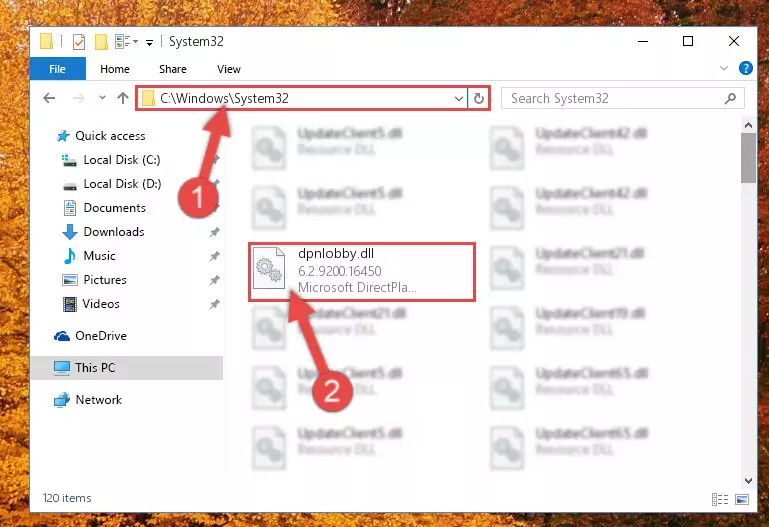
Task: Switch to Details view in status bar
Action: 719,499
